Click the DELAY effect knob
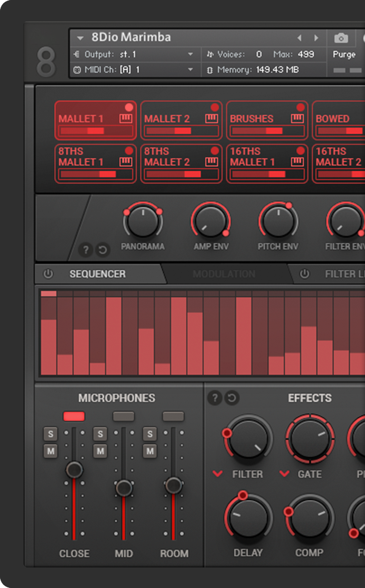This screenshot has height=588, width=365. coord(248,517)
